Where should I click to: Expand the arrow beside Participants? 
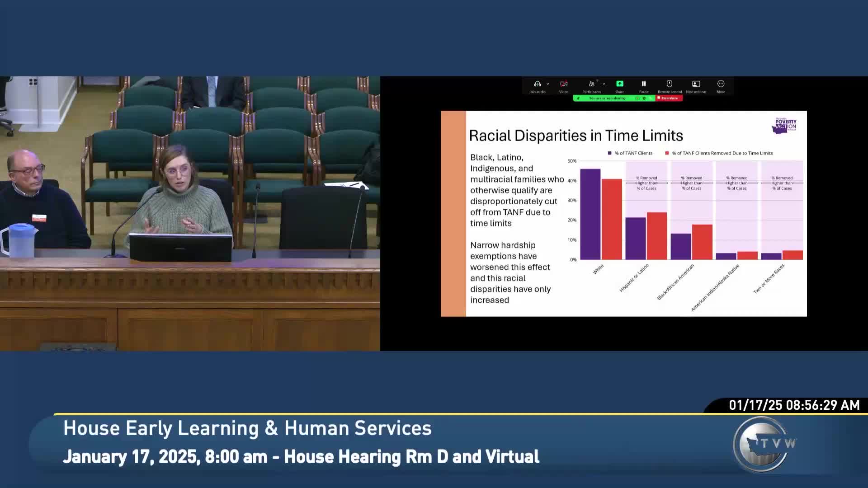(x=604, y=84)
